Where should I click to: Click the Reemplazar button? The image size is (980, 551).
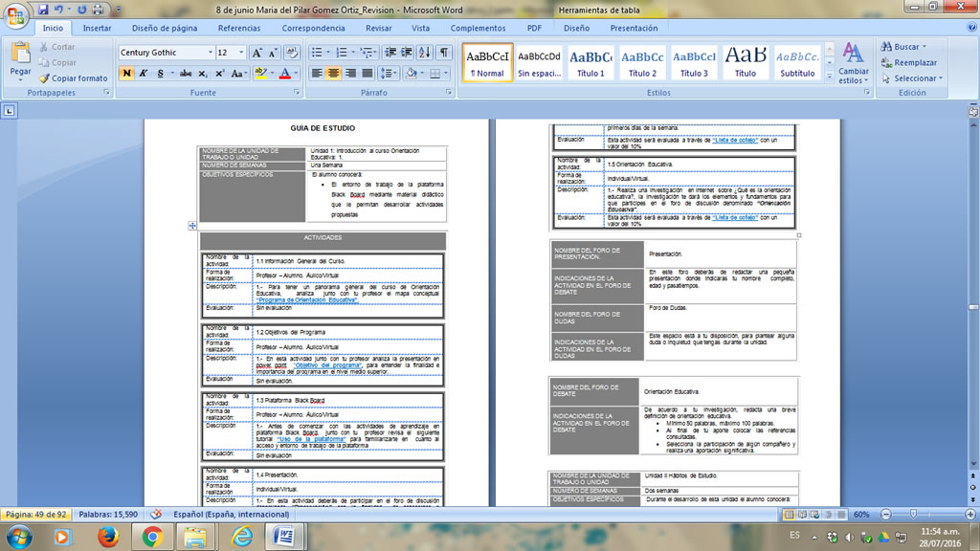tap(909, 62)
